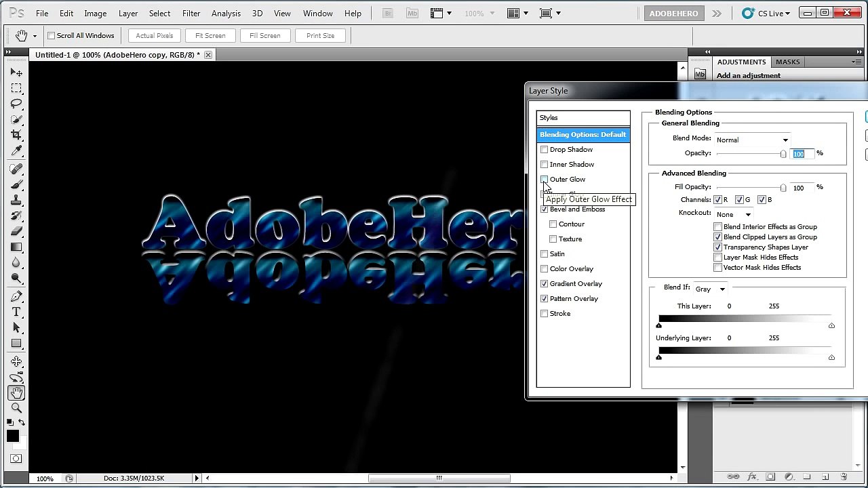The height and width of the screenshot is (488, 868).
Task: Select the Blur tool
Action: pos(16,263)
